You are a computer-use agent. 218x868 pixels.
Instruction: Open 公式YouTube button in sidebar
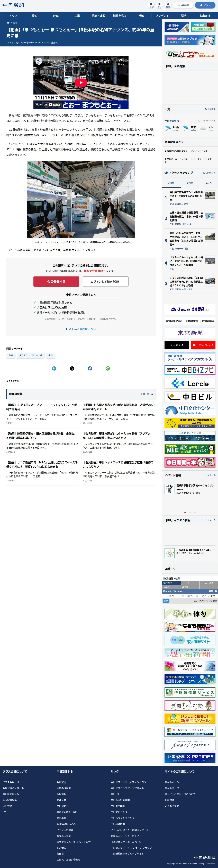pyautogui.click(x=203, y=345)
